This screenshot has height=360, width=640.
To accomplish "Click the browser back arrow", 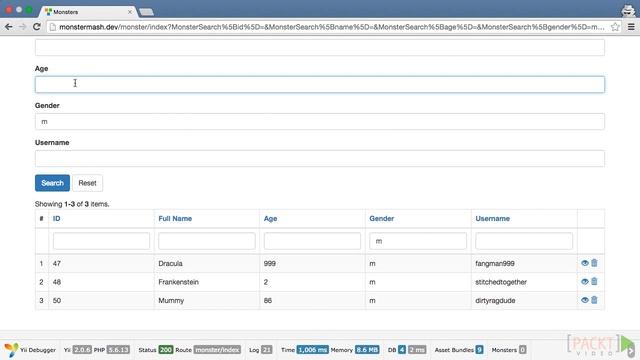I will pos(8,27).
